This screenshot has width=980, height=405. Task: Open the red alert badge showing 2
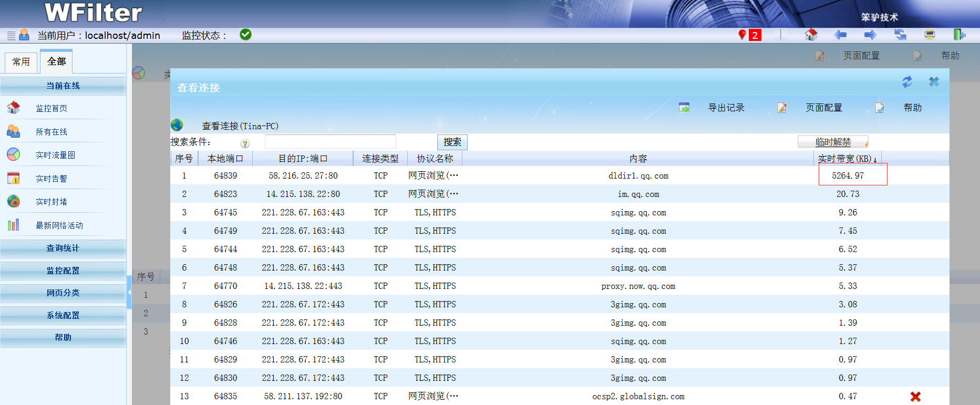click(x=754, y=35)
